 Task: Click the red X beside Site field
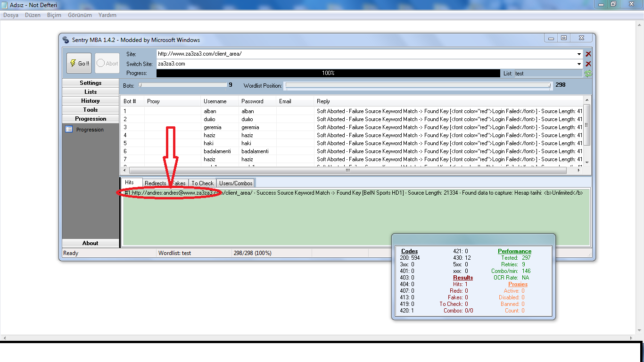[588, 54]
